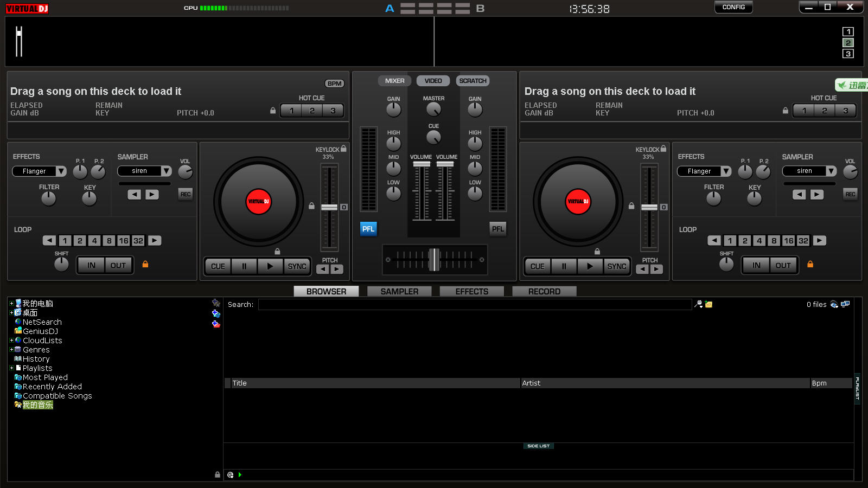The width and height of the screenshot is (868, 488).
Task: Click the magnifier icon at browser bottom
Action: pos(231,474)
